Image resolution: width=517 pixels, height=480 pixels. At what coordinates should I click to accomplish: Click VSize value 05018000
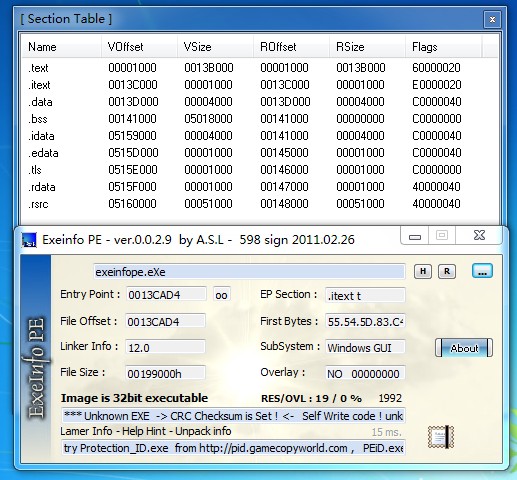tap(208, 119)
